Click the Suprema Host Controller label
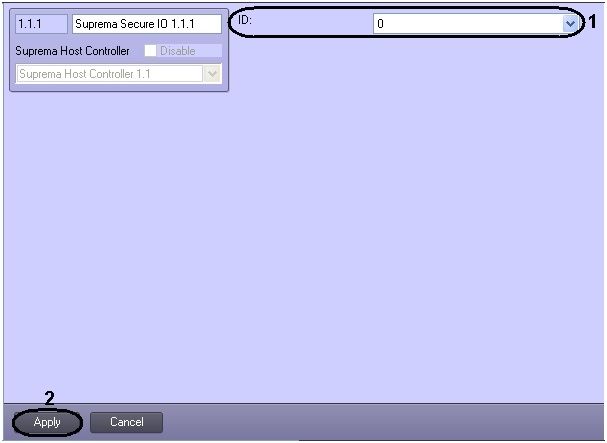 [x=72, y=51]
